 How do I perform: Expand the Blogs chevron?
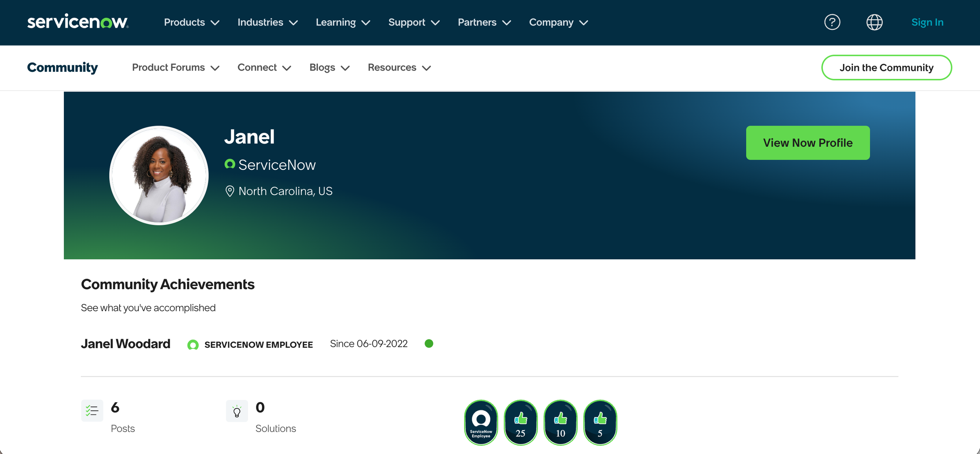click(345, 68)
